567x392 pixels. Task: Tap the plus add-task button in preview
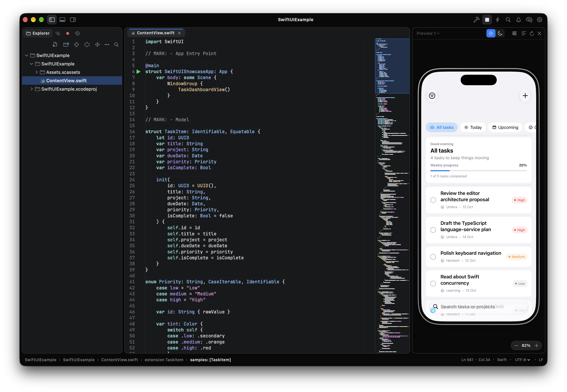coord(525,96)
